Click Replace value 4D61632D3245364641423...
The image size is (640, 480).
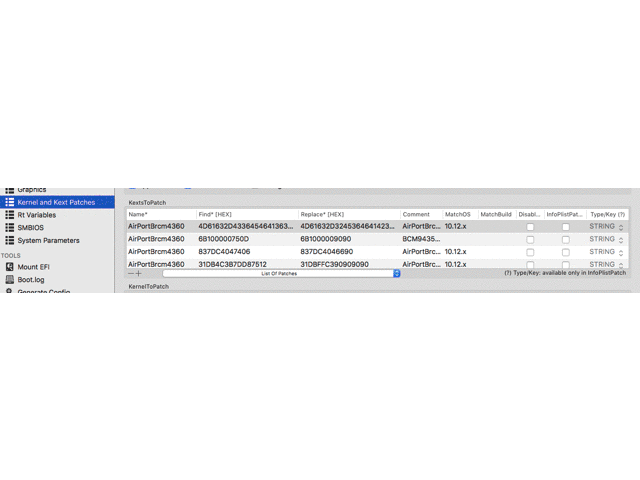click(x=347, y=226)
